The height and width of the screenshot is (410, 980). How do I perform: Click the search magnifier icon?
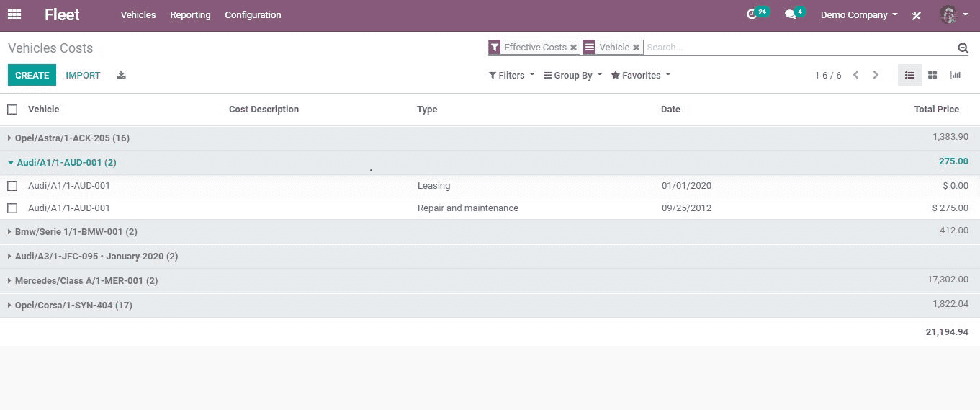(x=963, y=48)
